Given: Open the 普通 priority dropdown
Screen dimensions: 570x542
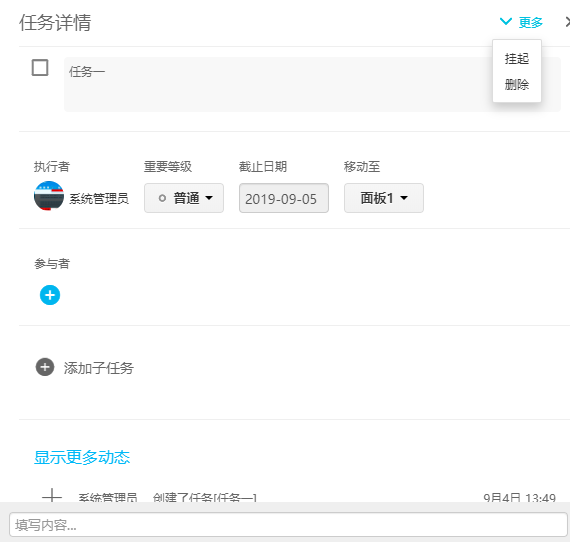Looking at the screenshot, I should [x=184, y=198].
